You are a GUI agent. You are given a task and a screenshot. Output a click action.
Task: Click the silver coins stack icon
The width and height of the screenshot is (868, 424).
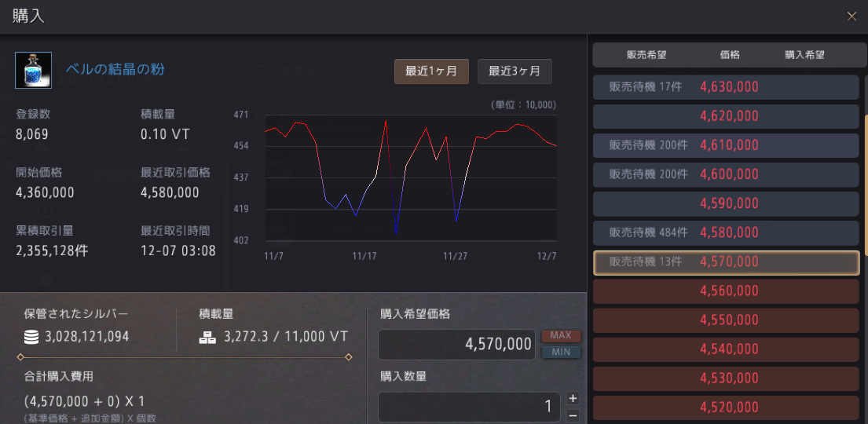pos(31,337)
